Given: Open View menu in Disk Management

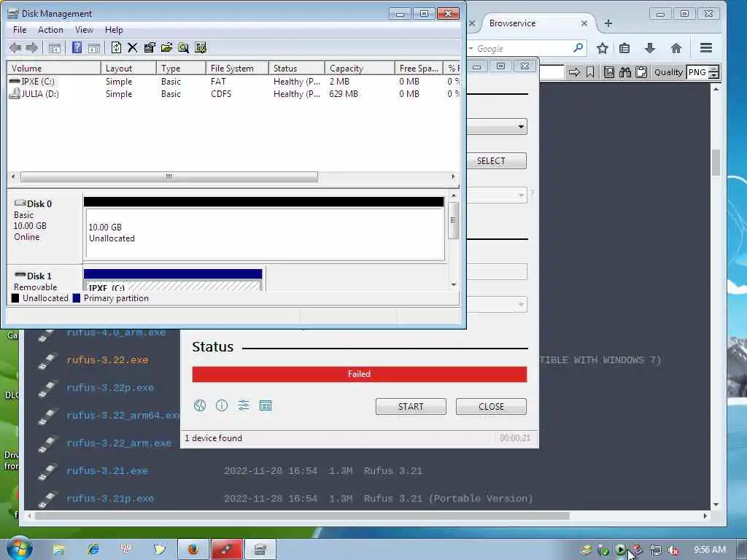Looking at the screenshot, I should point(84,30).
